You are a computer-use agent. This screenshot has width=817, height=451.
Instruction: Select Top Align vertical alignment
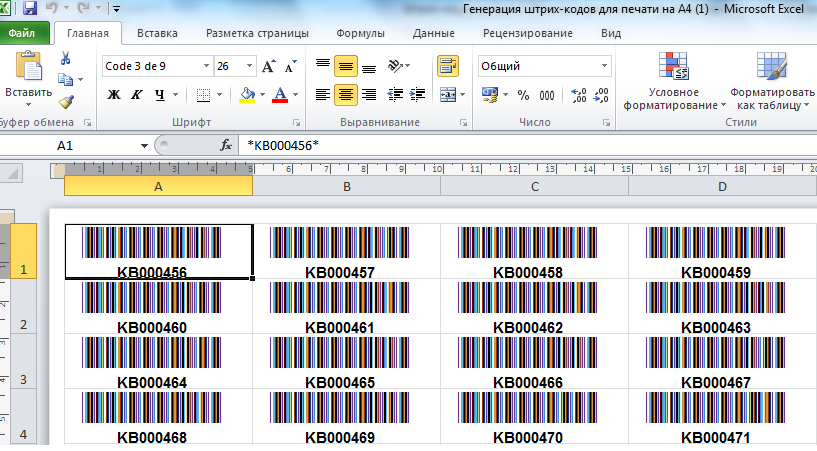323,66
